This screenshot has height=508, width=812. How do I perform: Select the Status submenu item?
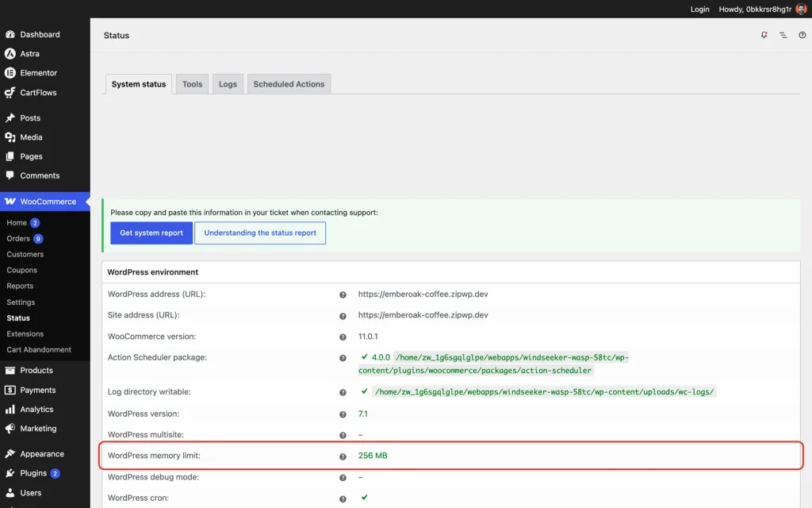pos(18,317)
